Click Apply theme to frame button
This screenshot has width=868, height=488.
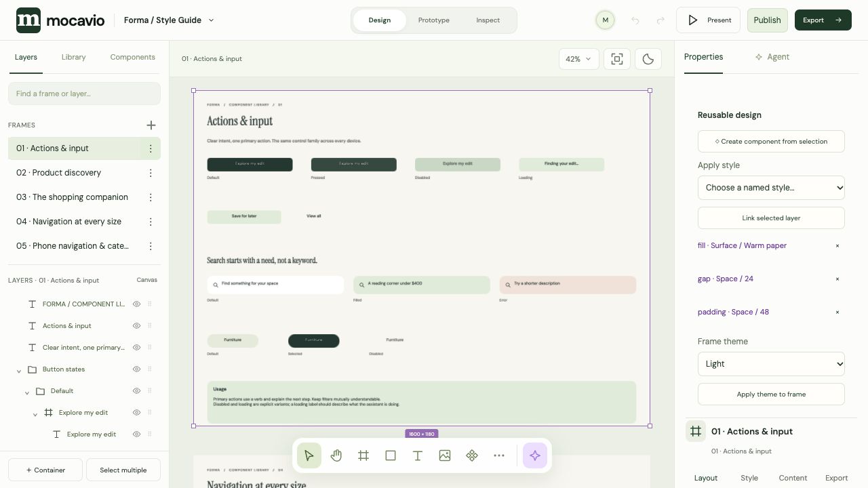click(x=771, y=394)
